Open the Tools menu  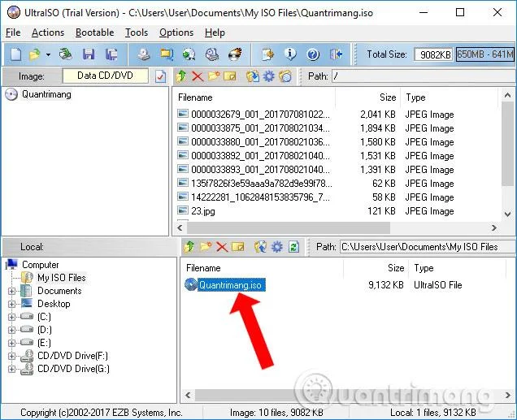[137, 32]
